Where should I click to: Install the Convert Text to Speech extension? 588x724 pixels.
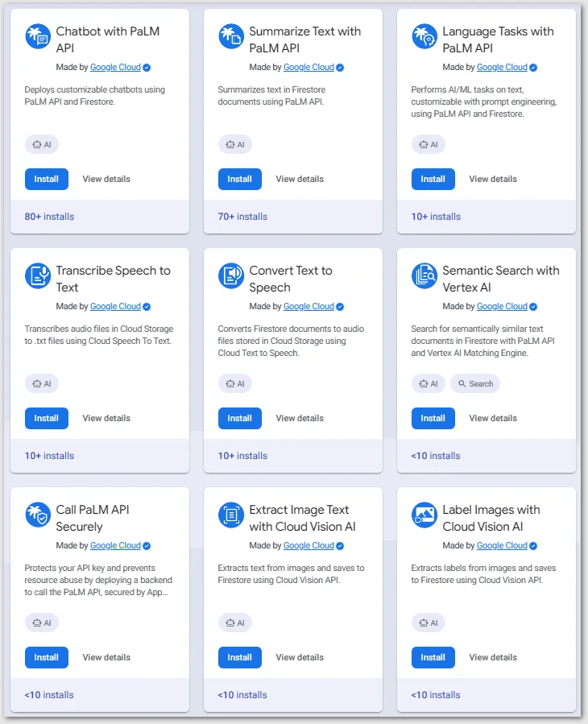[240, 418]
